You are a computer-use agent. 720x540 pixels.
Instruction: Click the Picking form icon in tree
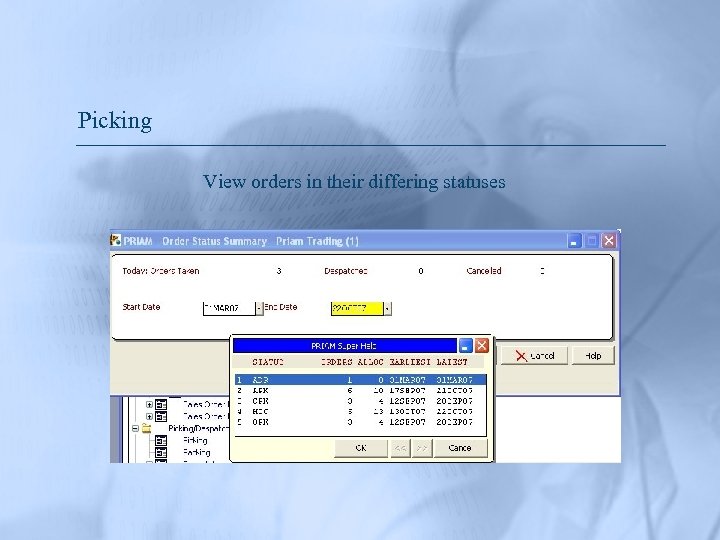coord(161,440)
